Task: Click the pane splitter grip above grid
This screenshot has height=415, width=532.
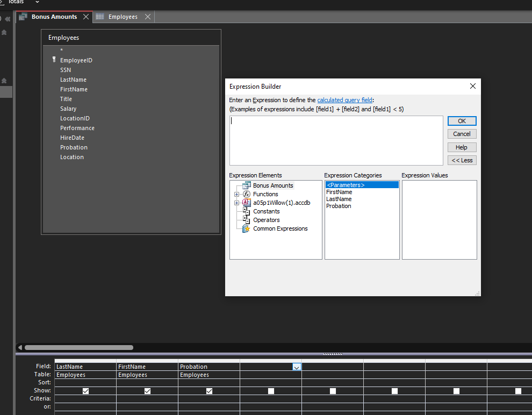Action: coord(333,354)
